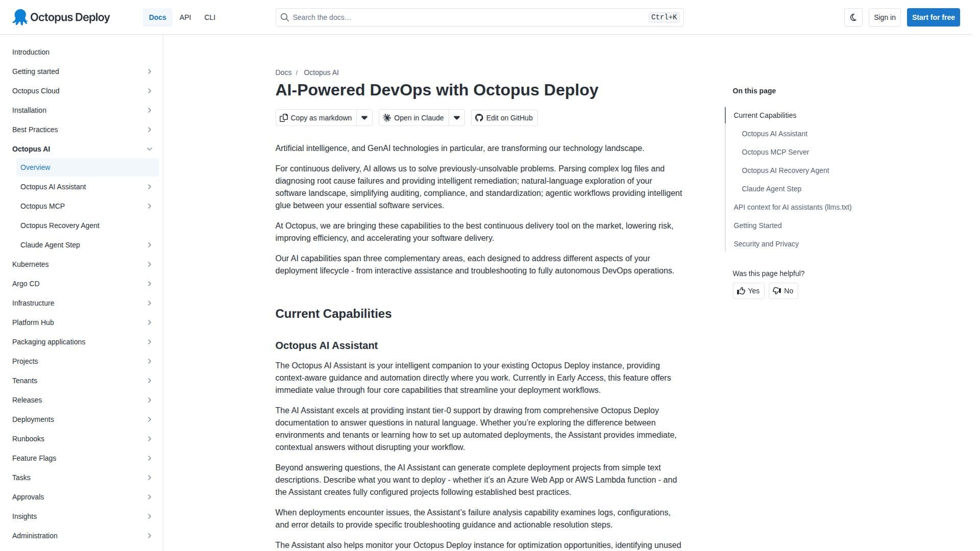Click the Sign in button
This screenshot has width=980, height=551.
[885, 17]
